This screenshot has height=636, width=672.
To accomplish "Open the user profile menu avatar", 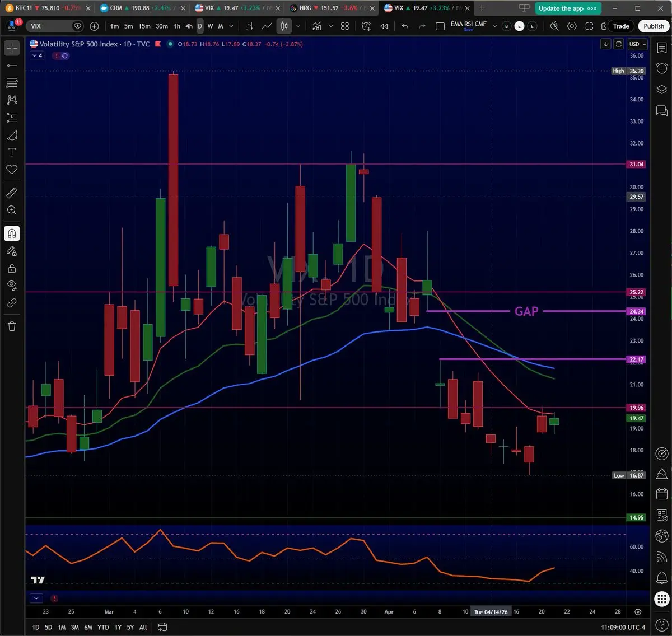I will pos(12,26).
